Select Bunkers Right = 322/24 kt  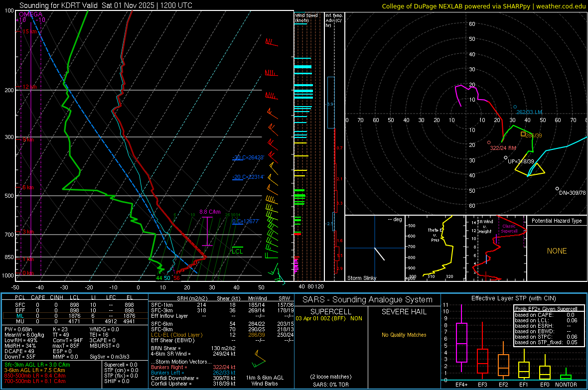point(193,367)
